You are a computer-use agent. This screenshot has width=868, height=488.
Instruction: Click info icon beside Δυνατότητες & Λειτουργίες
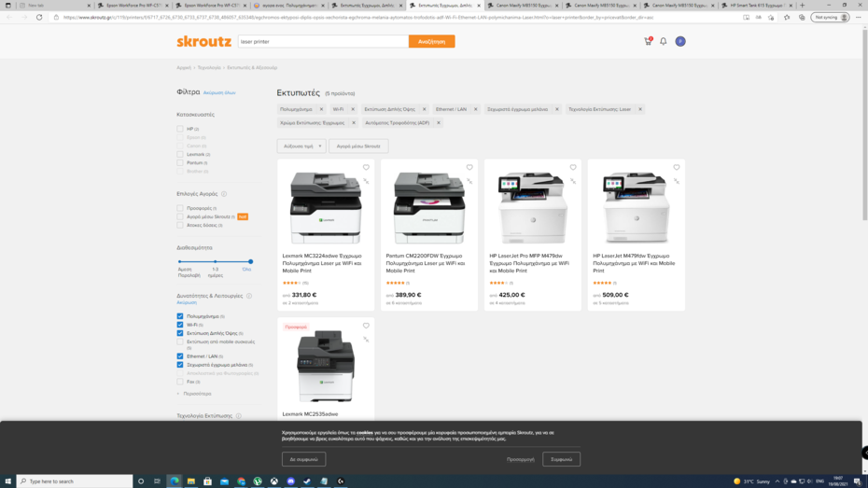click(249, 296)
